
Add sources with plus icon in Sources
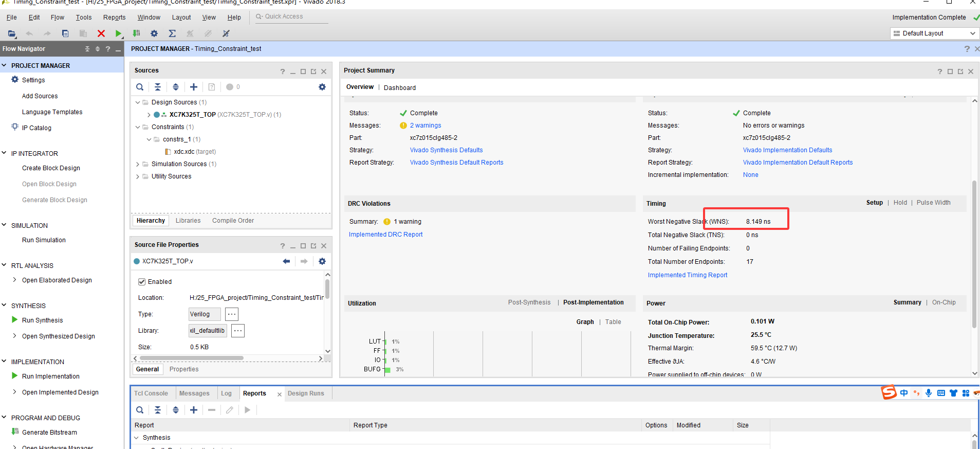point(194,87)
